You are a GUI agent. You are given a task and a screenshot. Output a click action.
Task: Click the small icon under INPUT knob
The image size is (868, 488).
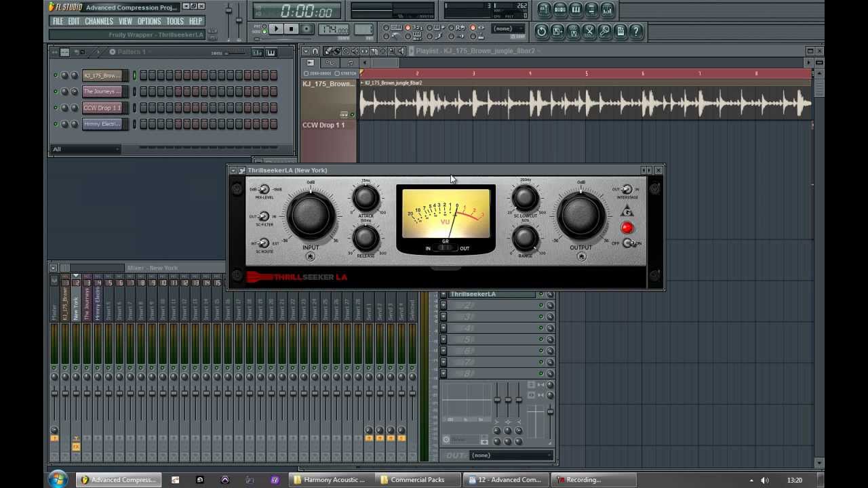tap(311, 256)
